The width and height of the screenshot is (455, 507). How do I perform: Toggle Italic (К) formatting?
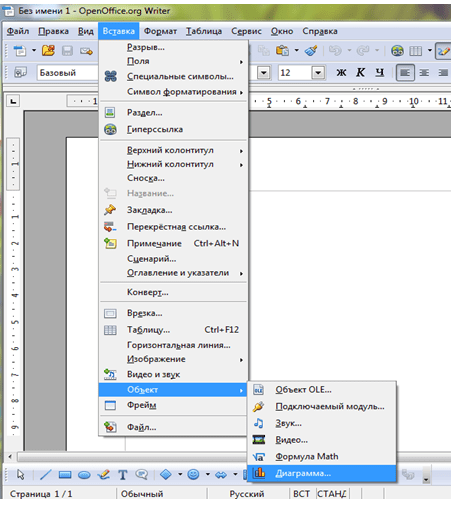click(360, 72)
